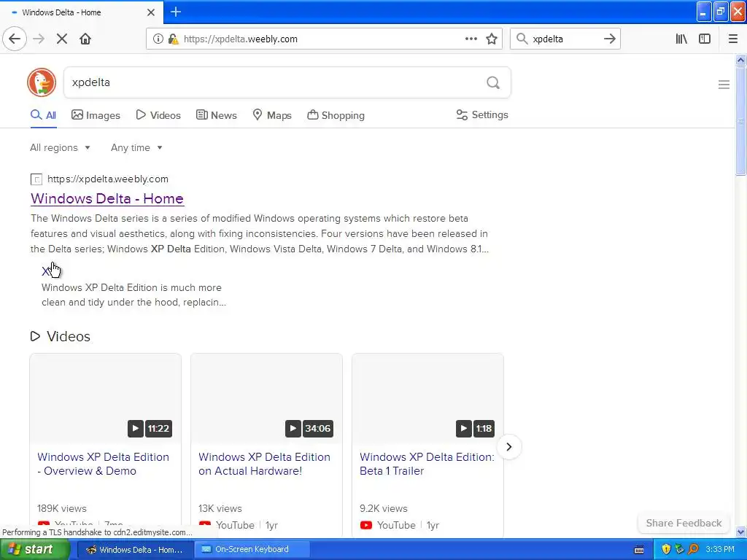
Task: Show next videos with carousel arrow
Action: coord(508,447)
